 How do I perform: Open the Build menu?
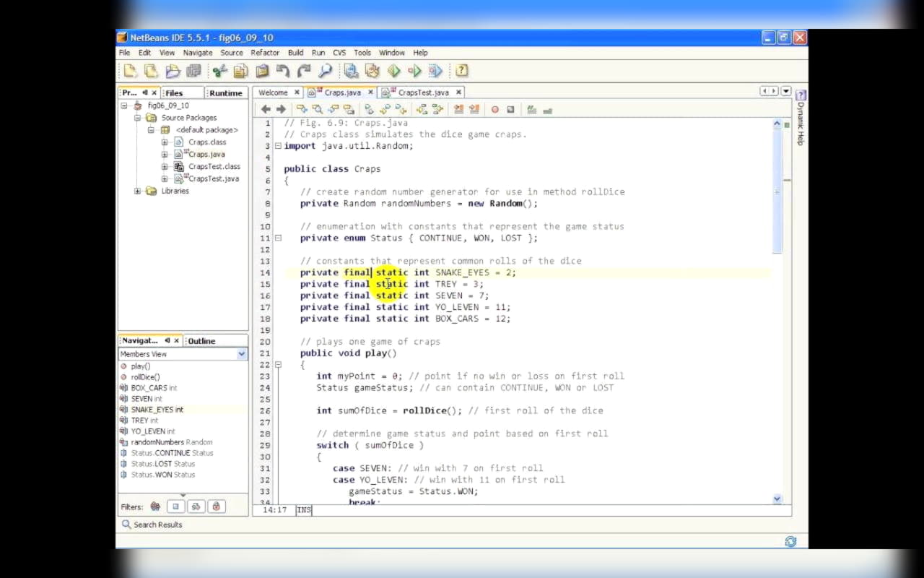[295, 53]
